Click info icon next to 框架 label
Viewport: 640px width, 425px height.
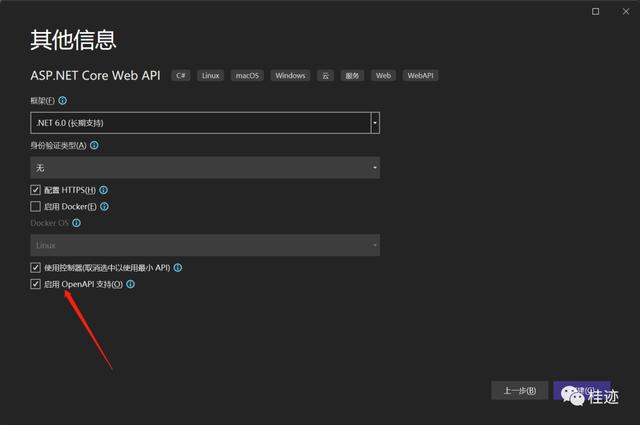63,101
